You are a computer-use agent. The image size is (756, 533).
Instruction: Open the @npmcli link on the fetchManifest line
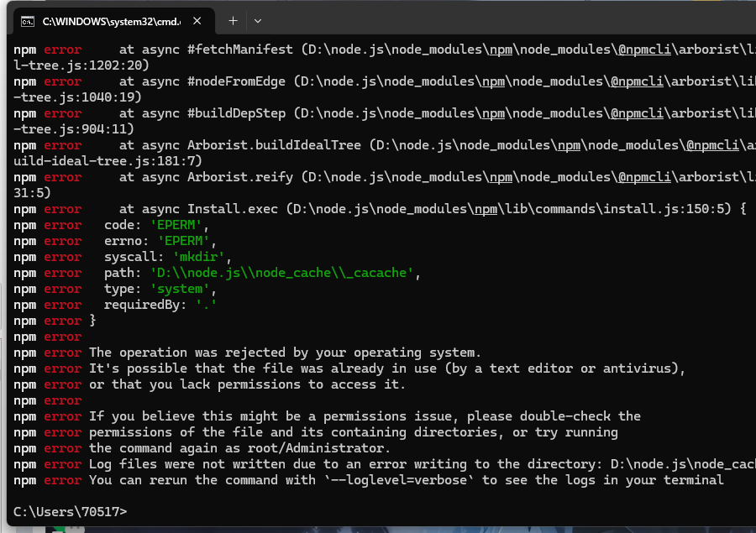tap(645, 49)
